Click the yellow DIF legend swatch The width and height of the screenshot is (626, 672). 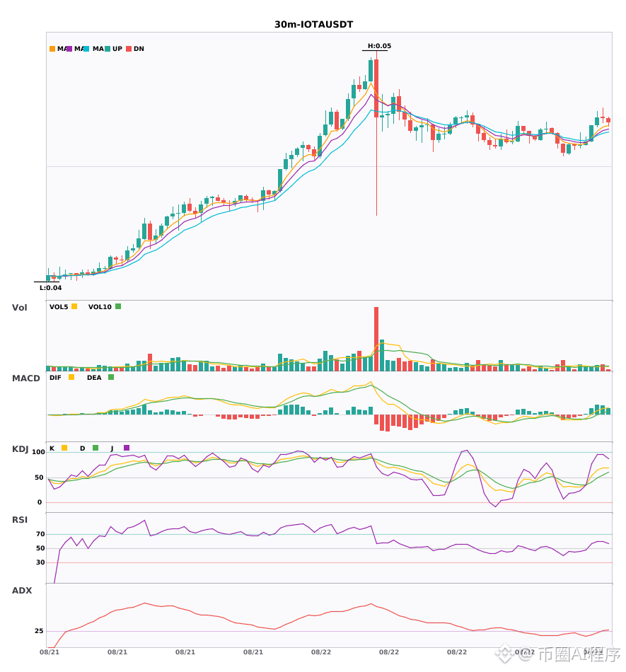[x=71, y=377]
